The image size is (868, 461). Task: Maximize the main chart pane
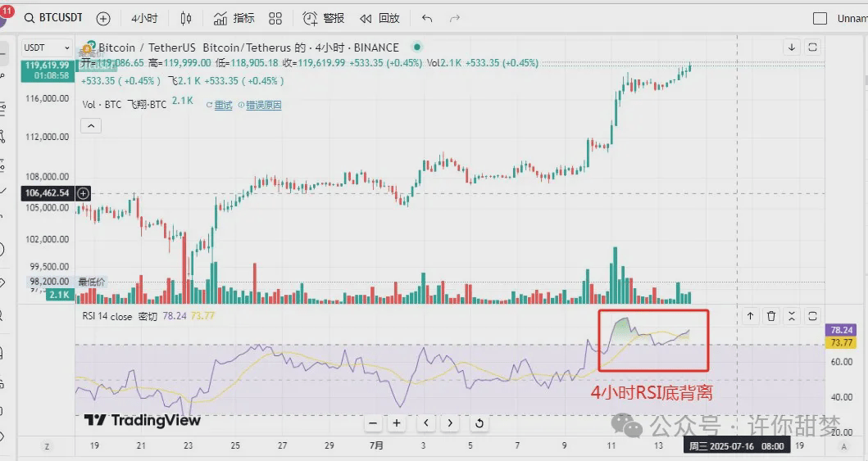812,47
